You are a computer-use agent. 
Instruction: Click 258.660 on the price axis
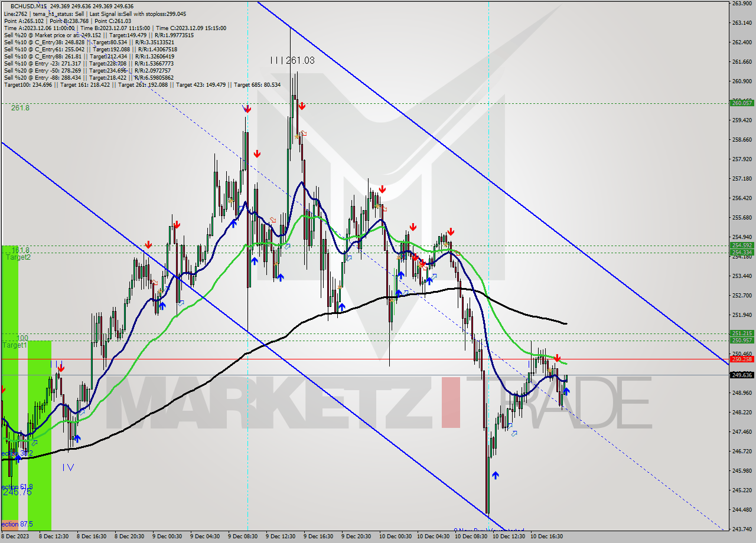[x=742, y=140]
